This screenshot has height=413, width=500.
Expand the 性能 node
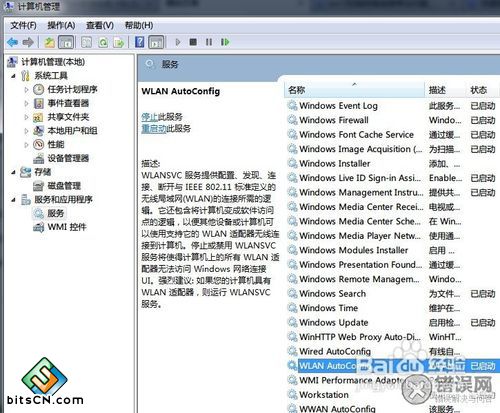pyautogui.click(x=26, y=145)
